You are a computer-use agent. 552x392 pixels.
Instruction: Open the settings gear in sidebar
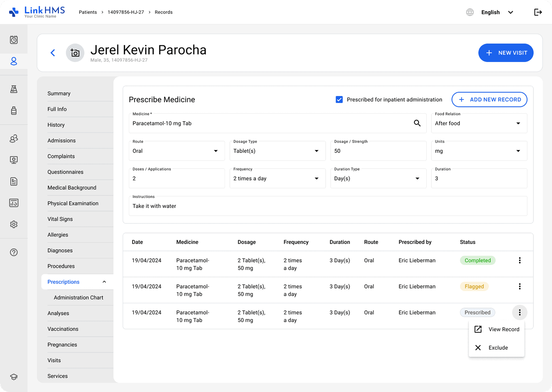click(x=14, y=224)
